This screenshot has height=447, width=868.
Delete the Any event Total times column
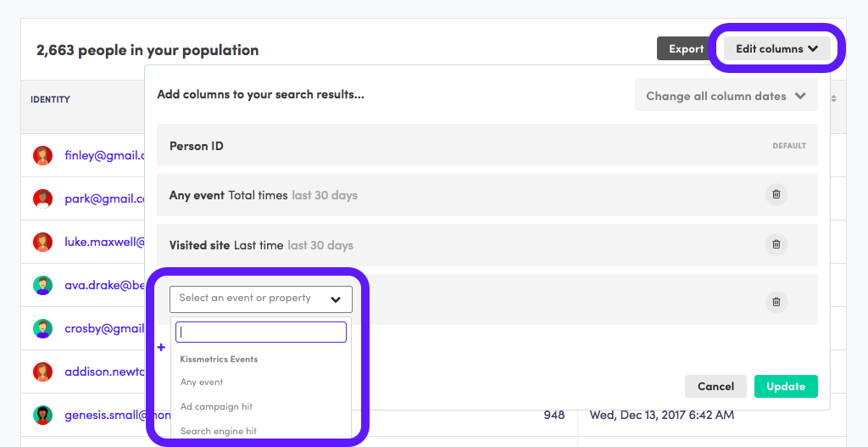[x=776, y=194]
